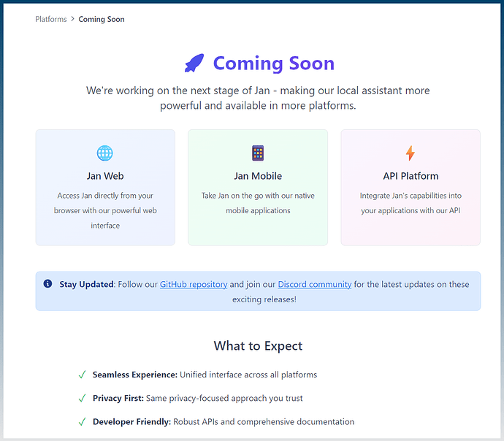Screen dimensions: 504x441
Task: Click 'Robust APIs and comprehensive documentation' text
Action: (264, 422)
